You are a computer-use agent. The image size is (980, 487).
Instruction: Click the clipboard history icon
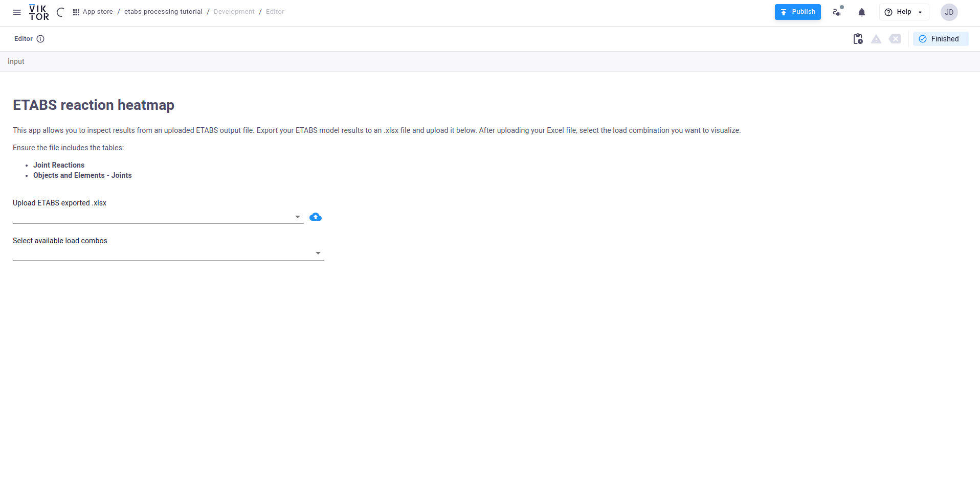[x=858, y=39]
